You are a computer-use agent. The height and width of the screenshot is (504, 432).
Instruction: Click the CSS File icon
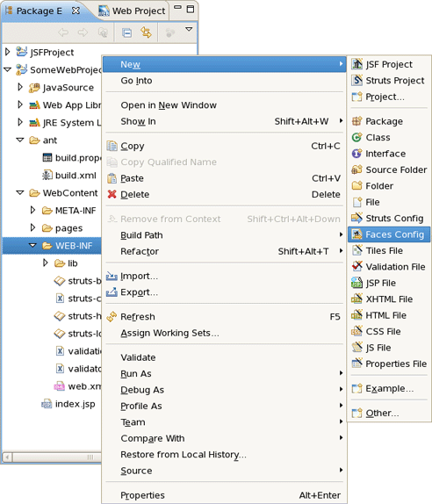pos(356,331)
